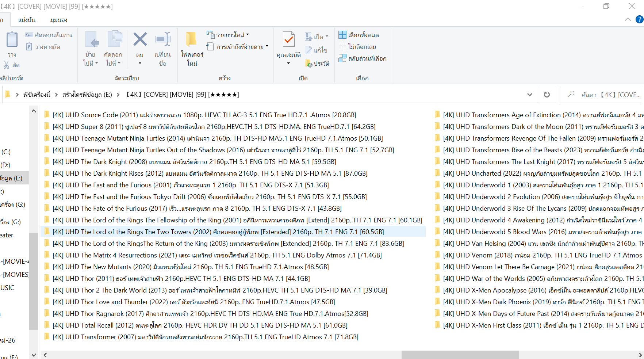The image size is (644, 359).
Task: Select Super 8 (2011) folder
Action: pyautogui.click(x=214, y=126)
